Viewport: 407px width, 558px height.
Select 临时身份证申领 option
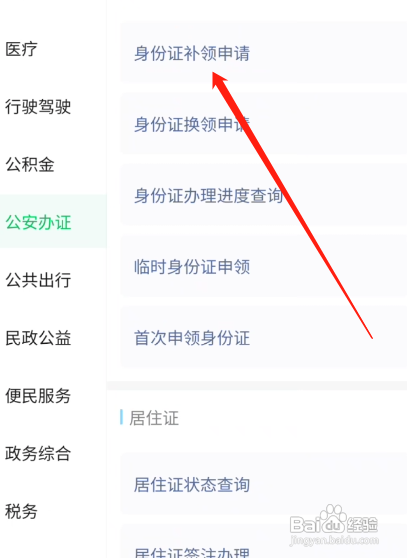(263, 266)
